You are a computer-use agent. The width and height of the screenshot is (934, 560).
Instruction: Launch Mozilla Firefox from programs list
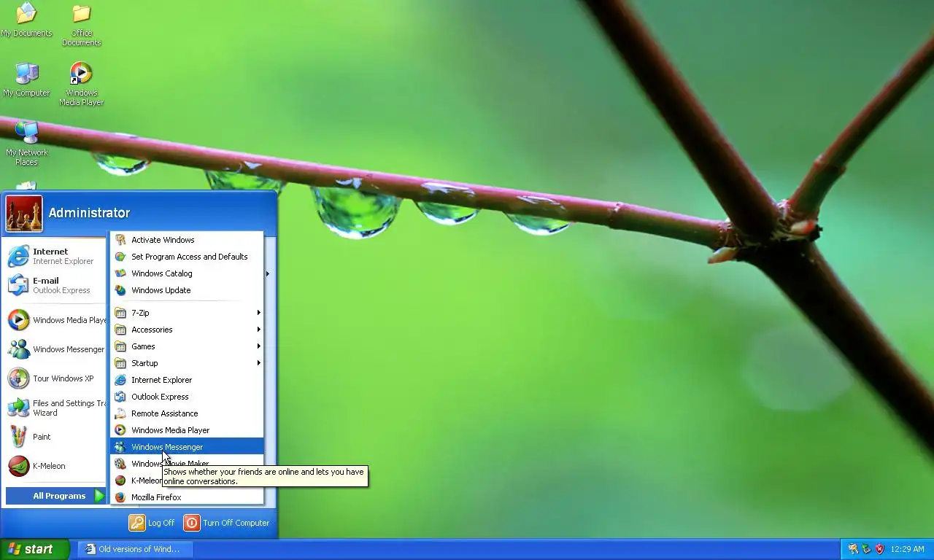click(x=187, y=497)
